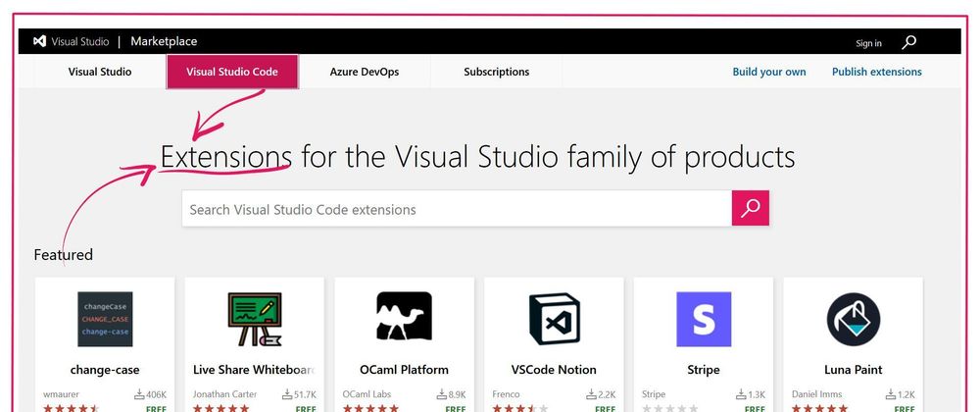980x412 pixels.
Task: Click the OCaml Platform camel icon
Action: pos(404,318)
